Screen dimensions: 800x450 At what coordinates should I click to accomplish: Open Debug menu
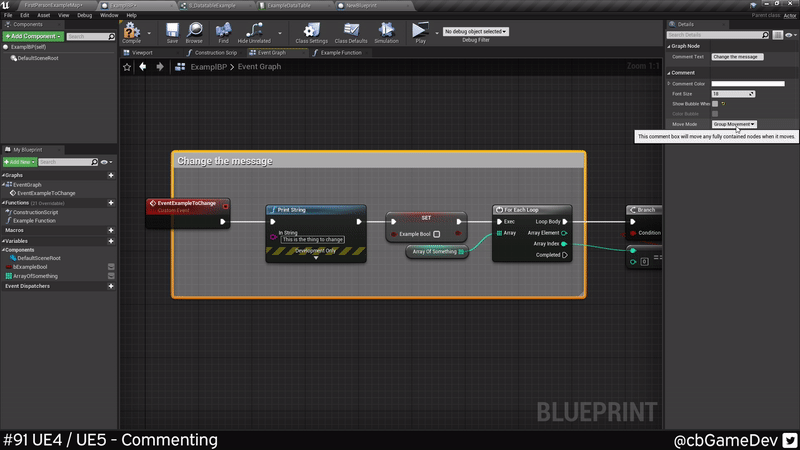85,15
